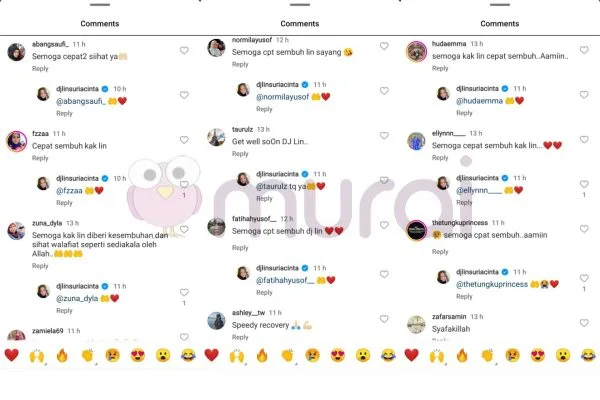Tap heart on normilayusof's comment
Image resolution: width=600 pixels, height=400 pixels.
[384, 46]
